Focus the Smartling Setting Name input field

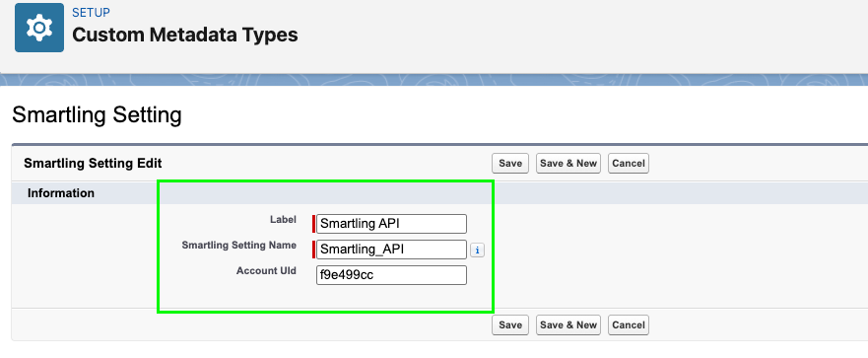(391, 250)
